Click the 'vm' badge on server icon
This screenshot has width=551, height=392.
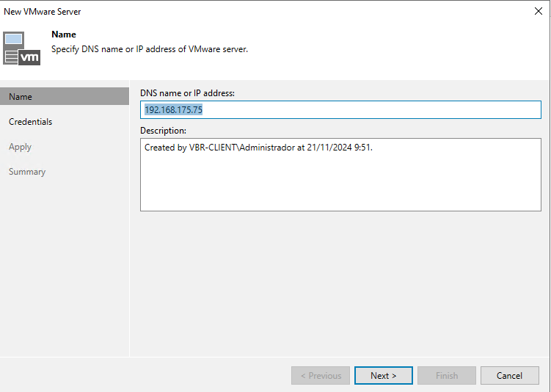(x=29, y=57)
